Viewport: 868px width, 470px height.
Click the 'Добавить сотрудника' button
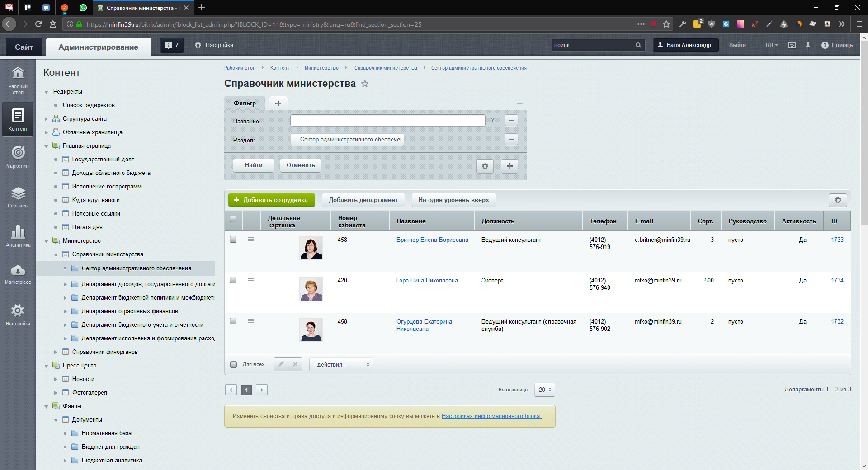click(270, 200)
